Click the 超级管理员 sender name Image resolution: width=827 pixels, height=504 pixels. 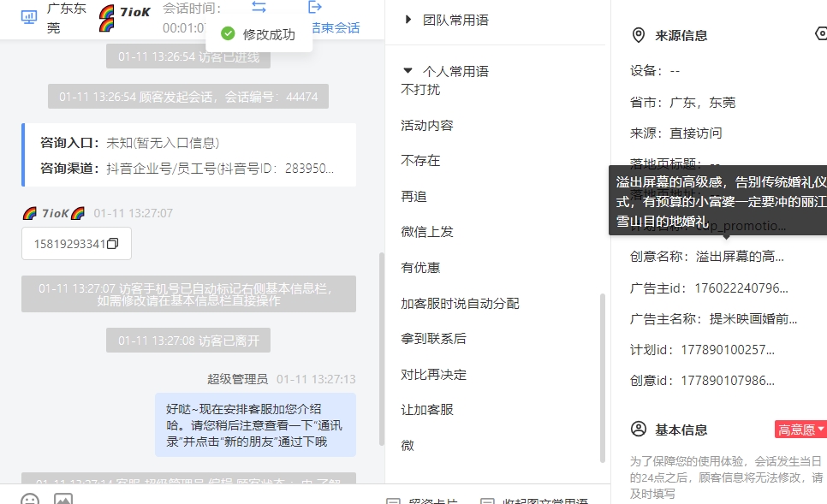237,379
